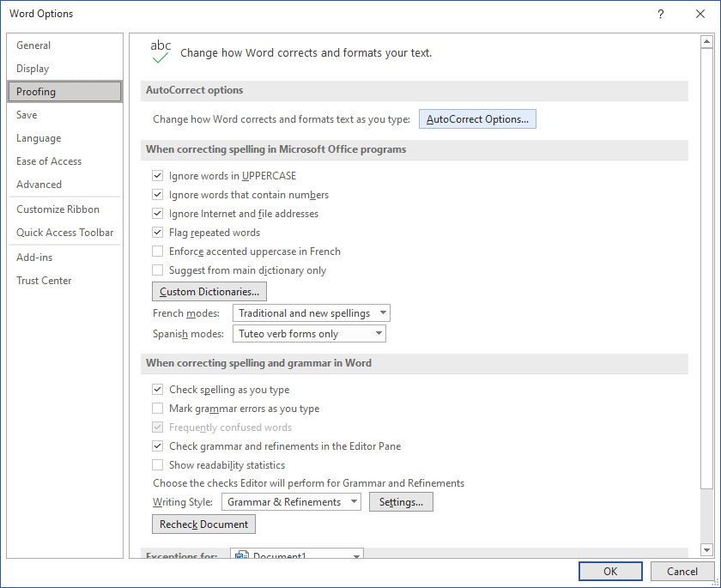Image resolution: width=721 pixels, height=588 pixels.
Task: Open Custom Dictionaries
Action: pyautogui.click(x=209, y=291)
